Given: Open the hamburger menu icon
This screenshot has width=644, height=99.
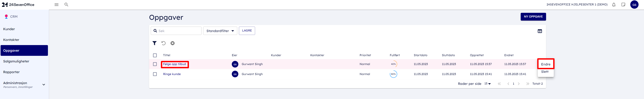Looking at the screenshot, I should point(57,5).
